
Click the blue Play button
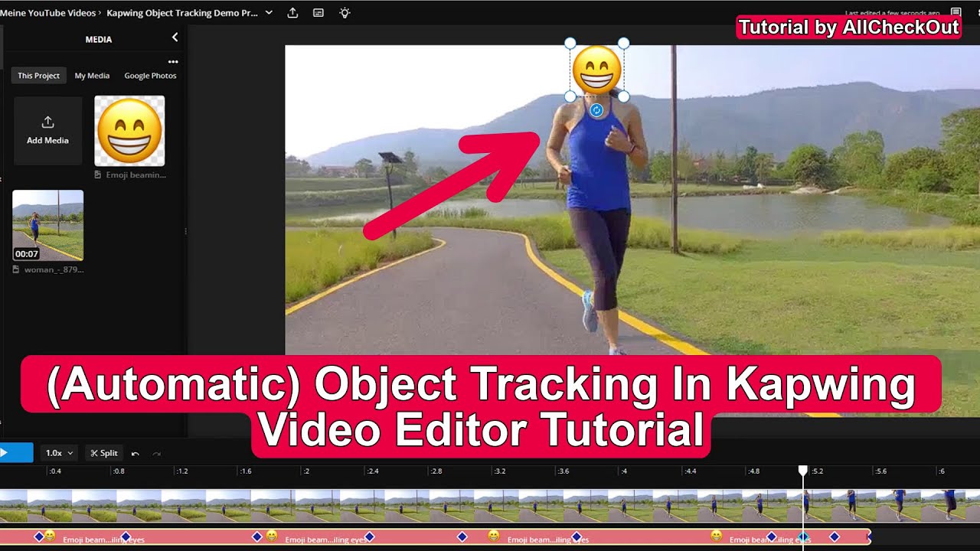[16, 452]
